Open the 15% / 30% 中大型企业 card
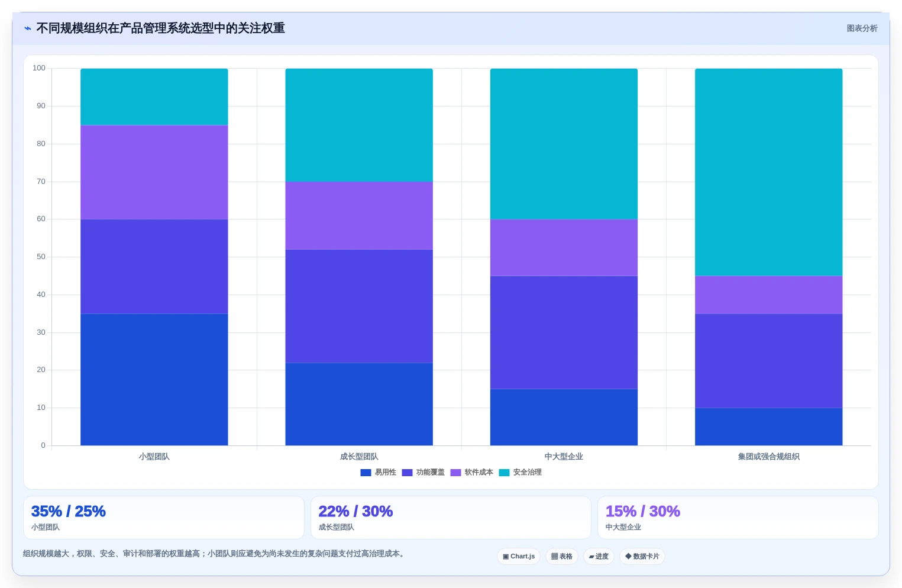This screenshot has height=588, width=902. click(738, 518)
